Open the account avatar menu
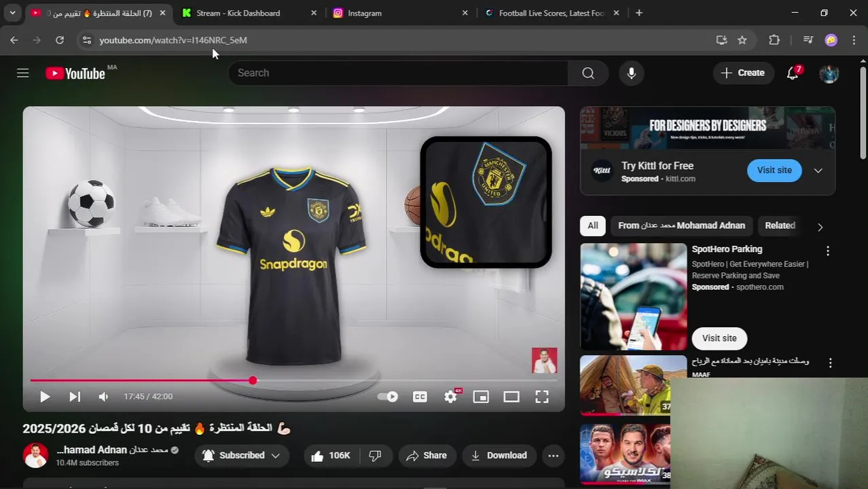The width and height of the screenshot is (868, 489). point(829,73)
